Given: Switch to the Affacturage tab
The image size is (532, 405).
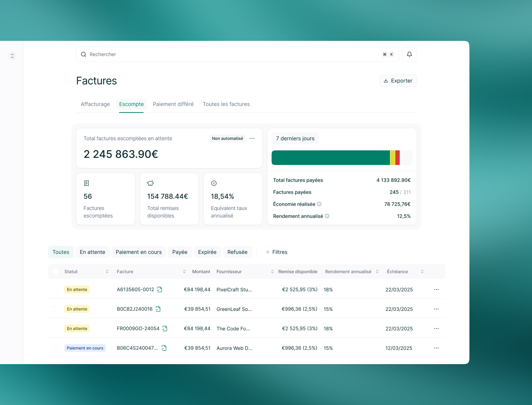Looking at the screenshot, I should [x=95, y=104].
